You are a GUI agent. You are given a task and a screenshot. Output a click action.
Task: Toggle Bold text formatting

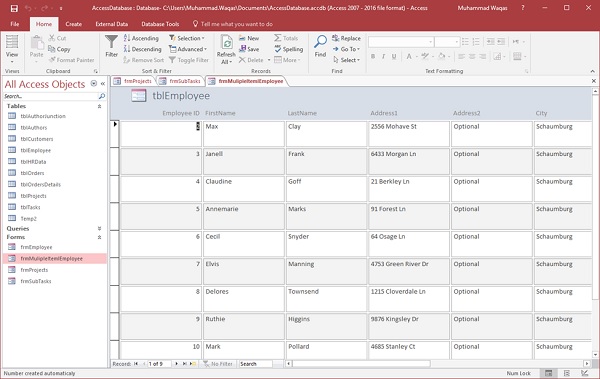point(373,57)
